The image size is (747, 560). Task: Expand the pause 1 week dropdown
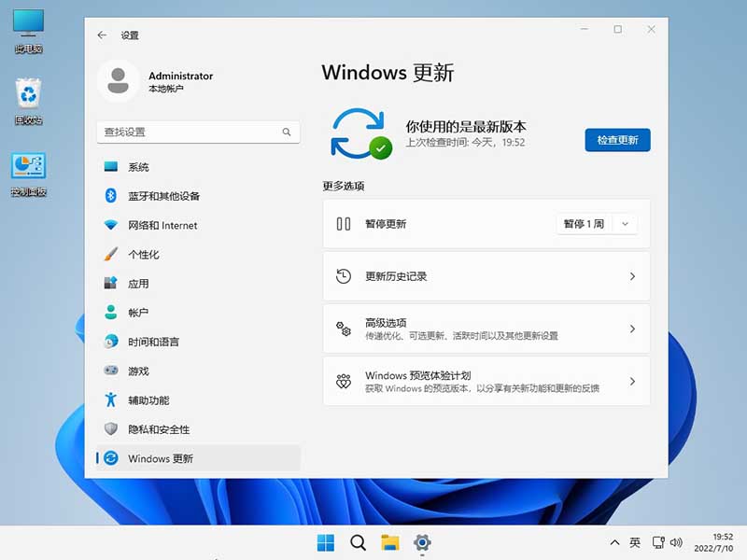(626, 224)
